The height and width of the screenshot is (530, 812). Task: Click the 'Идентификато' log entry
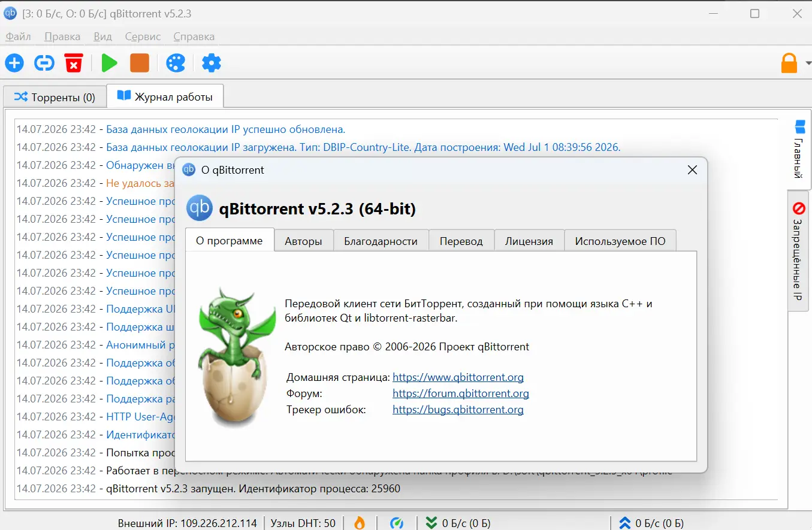tap(140, 434)
